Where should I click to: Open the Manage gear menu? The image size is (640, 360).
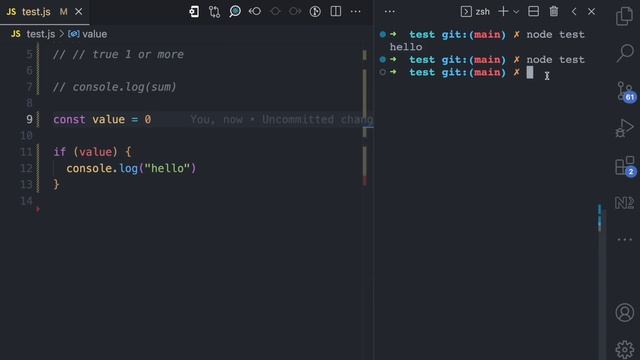click(624, 349)
